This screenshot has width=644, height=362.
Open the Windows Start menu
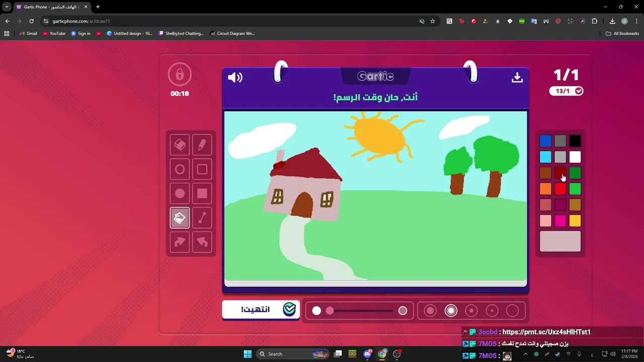248,354
